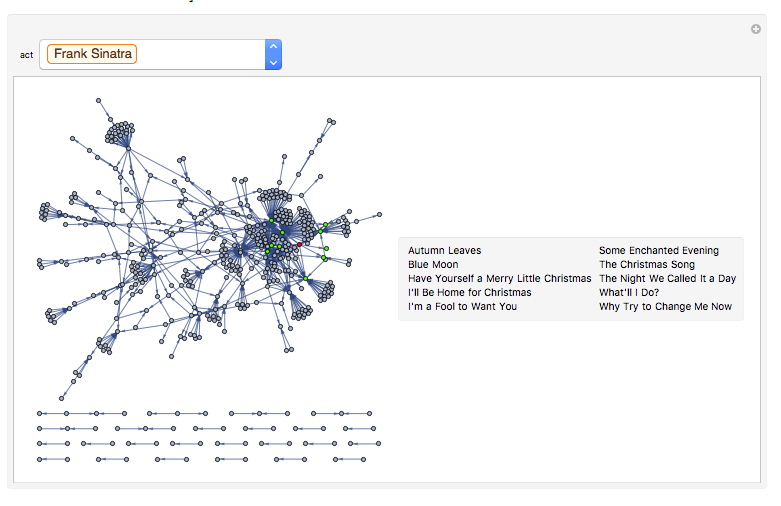Click I'm a Fool to Want You
The width and height of the screenshot is (781, 506).
463,306
